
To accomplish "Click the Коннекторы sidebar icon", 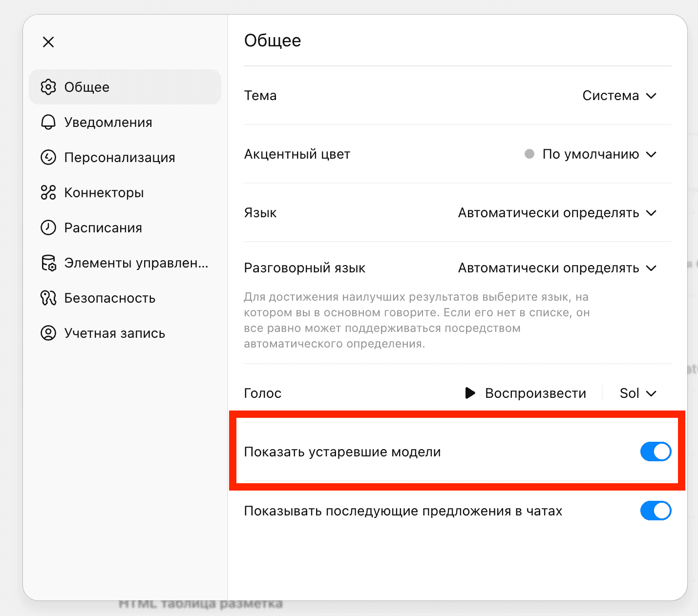I will 48,192.
